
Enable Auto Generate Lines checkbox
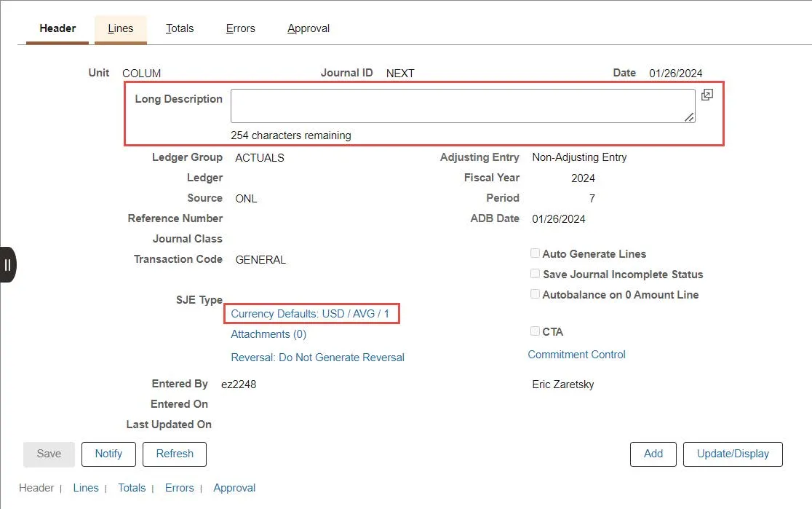coord(535,253)
